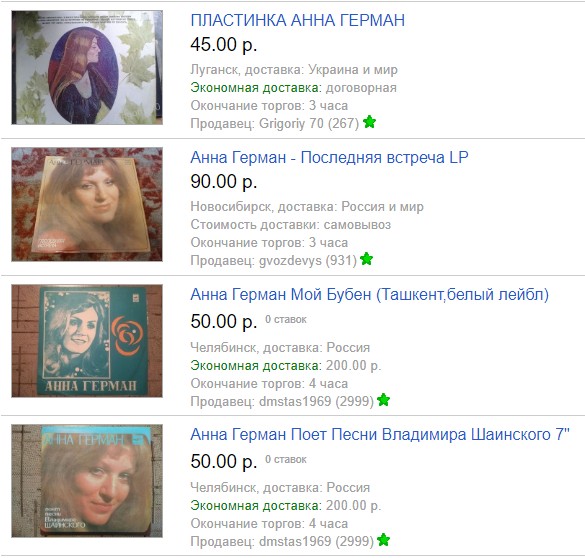View the Последняя встреча album cover thumbnail
Screen dimensions: 585x558
pos(87,204)
